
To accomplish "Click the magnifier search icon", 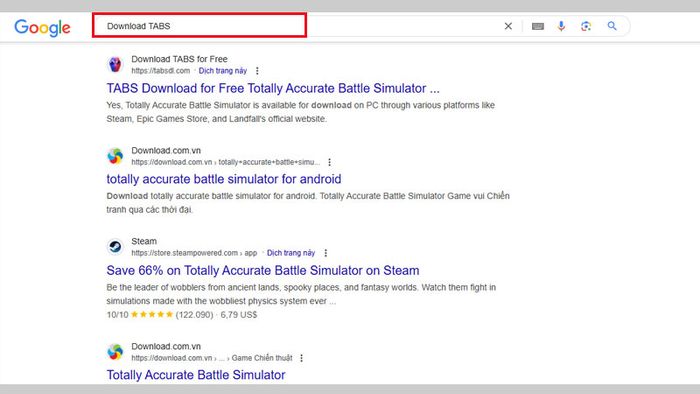I will (x=612, y=26).
